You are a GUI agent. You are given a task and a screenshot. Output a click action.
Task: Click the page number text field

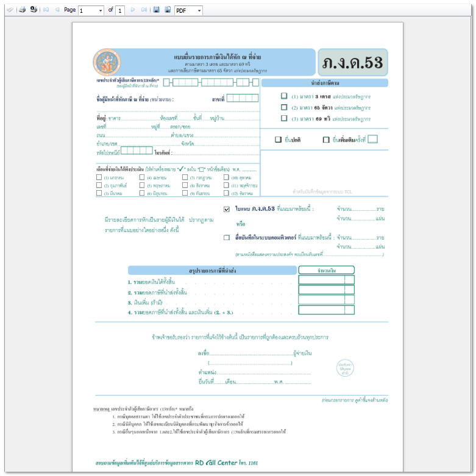click(87, 11)
